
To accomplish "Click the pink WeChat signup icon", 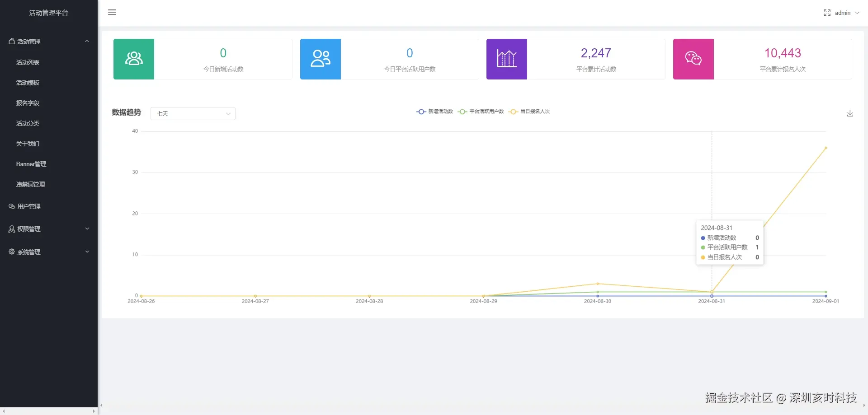I will 693,59.
